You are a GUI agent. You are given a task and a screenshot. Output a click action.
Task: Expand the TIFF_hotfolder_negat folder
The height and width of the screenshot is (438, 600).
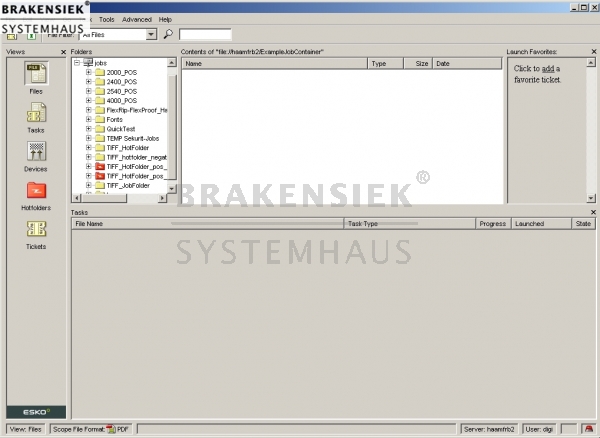tap(89, 157)
